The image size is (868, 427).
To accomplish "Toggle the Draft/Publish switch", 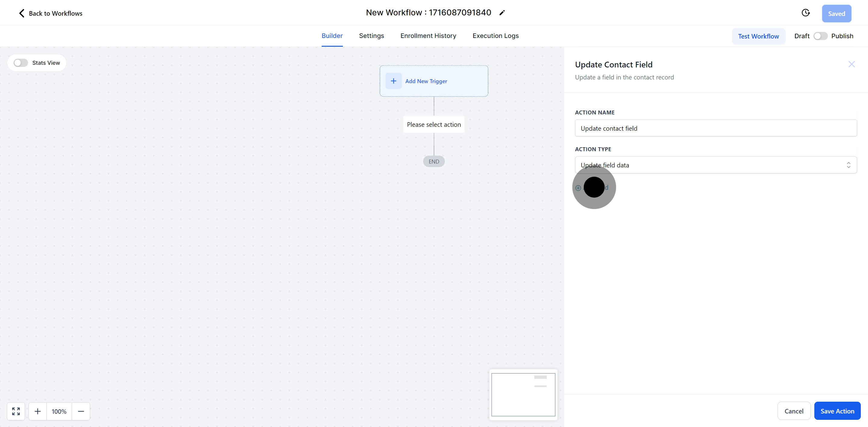I will (820, 36).
